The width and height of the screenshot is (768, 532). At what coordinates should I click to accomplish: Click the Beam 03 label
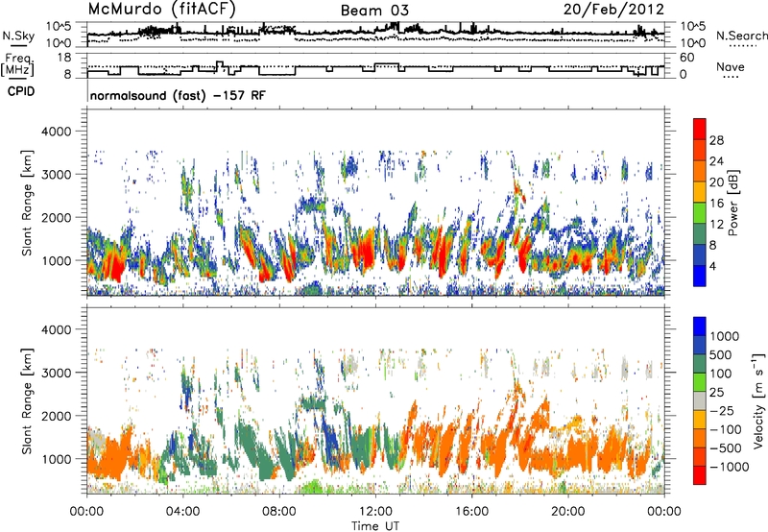click(x=374, y=11)
